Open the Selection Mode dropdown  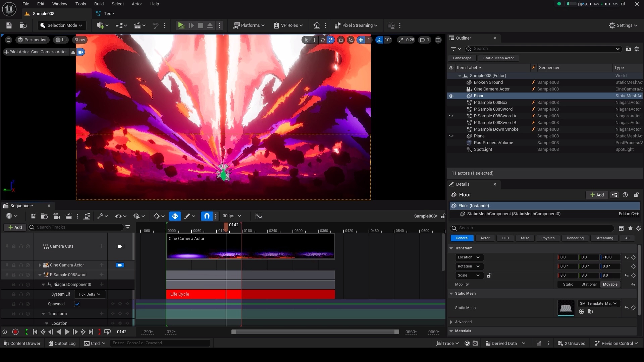[x=61, y=25]
